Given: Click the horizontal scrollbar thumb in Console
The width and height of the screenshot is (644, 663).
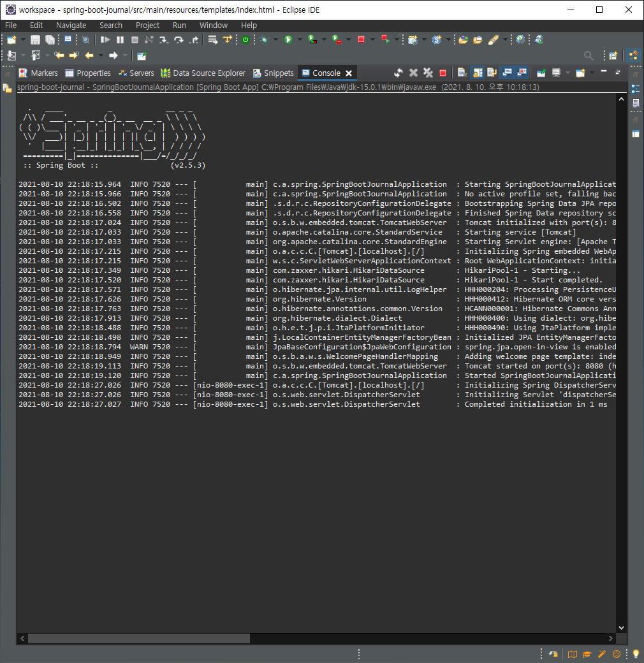Looking at the screenshot, I should 139,638.
